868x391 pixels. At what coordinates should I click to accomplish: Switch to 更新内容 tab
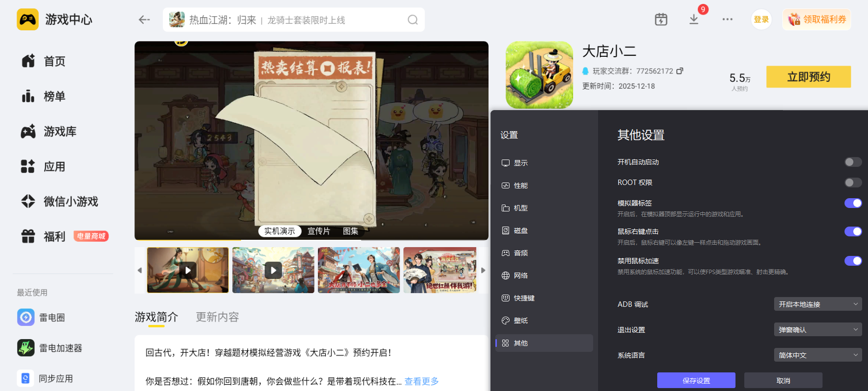[218, 317]
